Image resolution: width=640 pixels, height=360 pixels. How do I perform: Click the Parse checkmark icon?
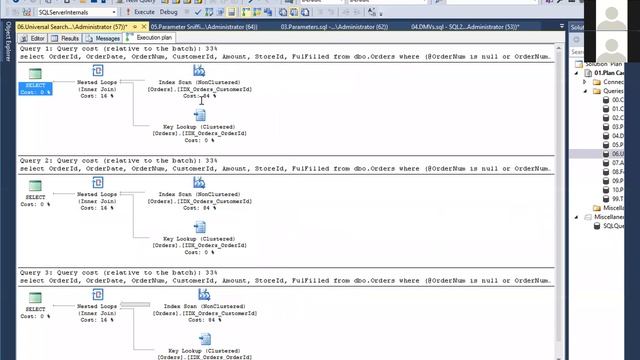pyautogui.click(x=198, y=12)
